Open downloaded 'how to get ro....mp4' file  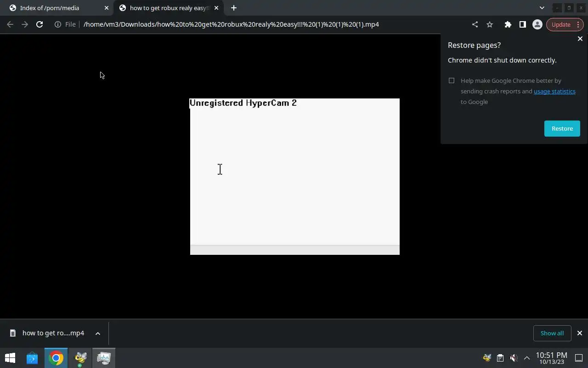pyautogui.click(x=48, y=333)
